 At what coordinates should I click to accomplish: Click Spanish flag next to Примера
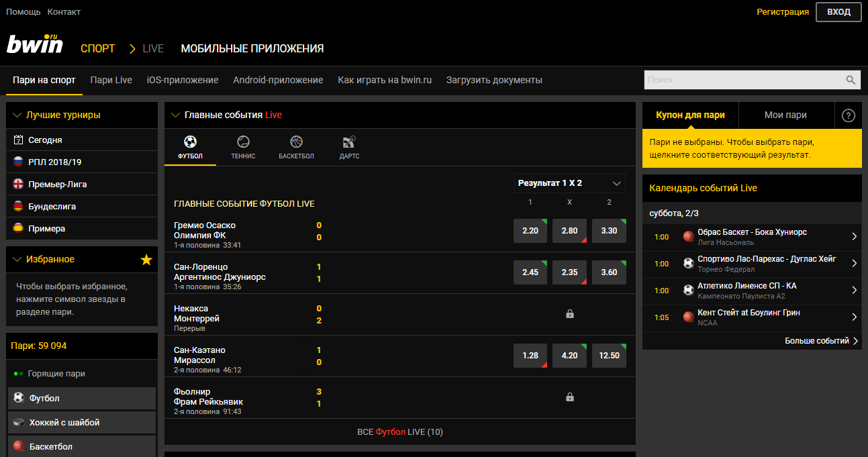coord(18,228)
